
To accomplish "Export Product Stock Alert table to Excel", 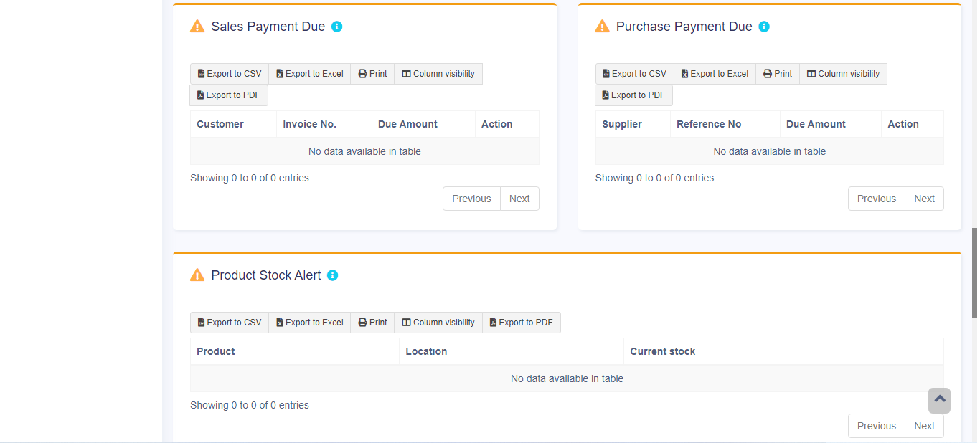I will (x=310, y=323).
